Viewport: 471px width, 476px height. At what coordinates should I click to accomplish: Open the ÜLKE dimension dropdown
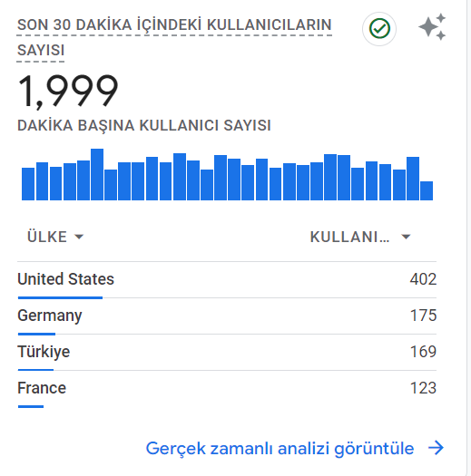[x=55, y=237]
